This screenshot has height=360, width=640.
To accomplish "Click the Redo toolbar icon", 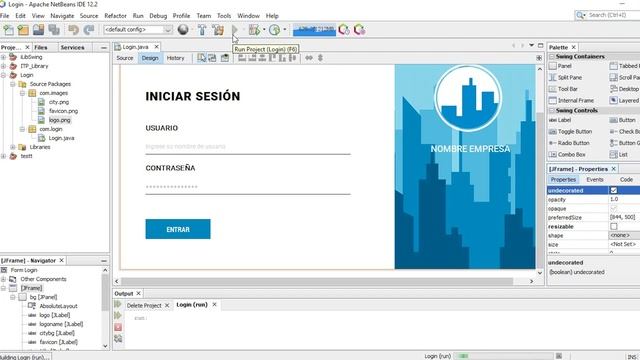I will pos(89,30).
